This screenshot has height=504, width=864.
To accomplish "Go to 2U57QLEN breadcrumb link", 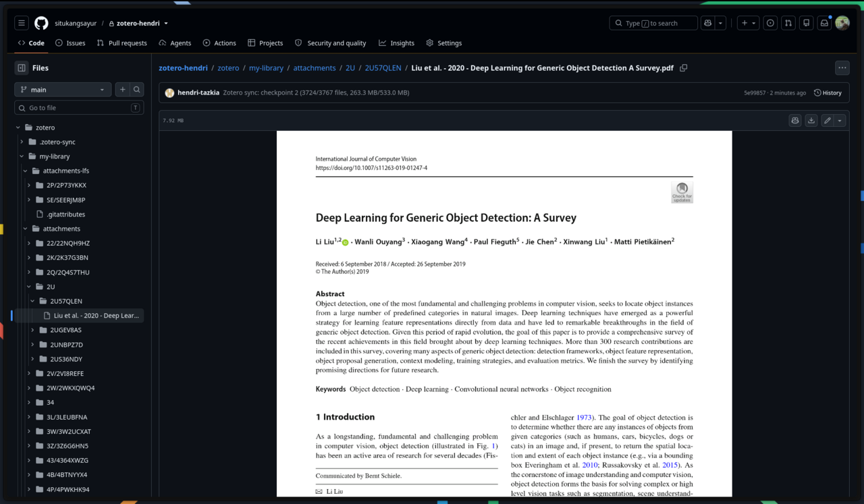I will (x=383, y=68).
